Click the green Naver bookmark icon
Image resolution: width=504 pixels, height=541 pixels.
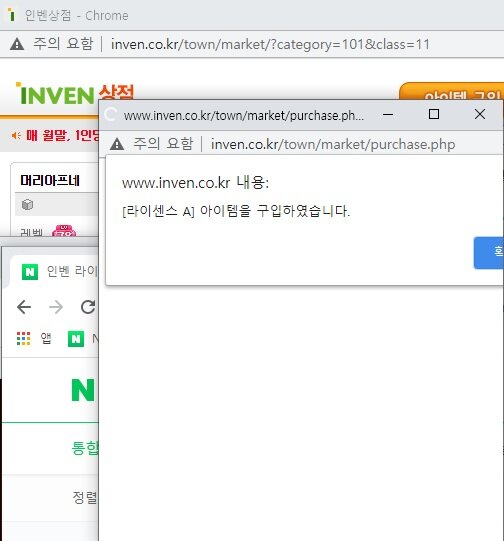pos(76,339)
